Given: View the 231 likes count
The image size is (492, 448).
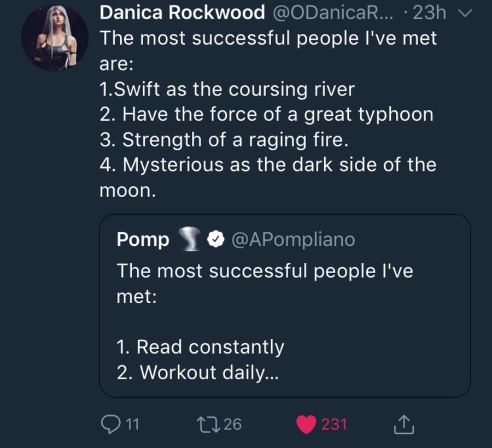Looking at the screenshot, I should tap(333, 424).
